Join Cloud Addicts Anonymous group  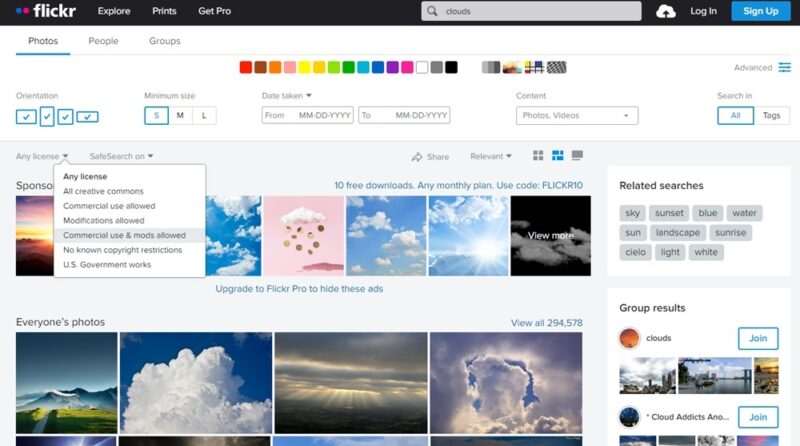click(x=758, y=417)
